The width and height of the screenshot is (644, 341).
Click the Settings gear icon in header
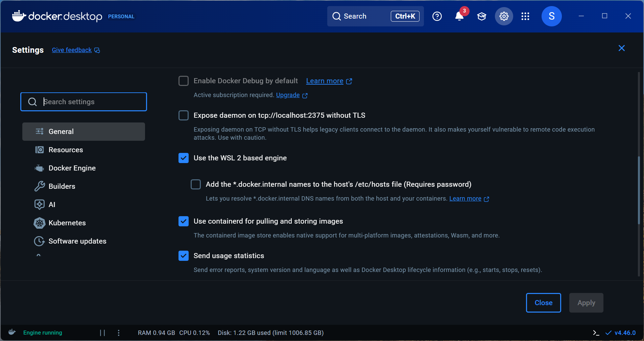504,16
